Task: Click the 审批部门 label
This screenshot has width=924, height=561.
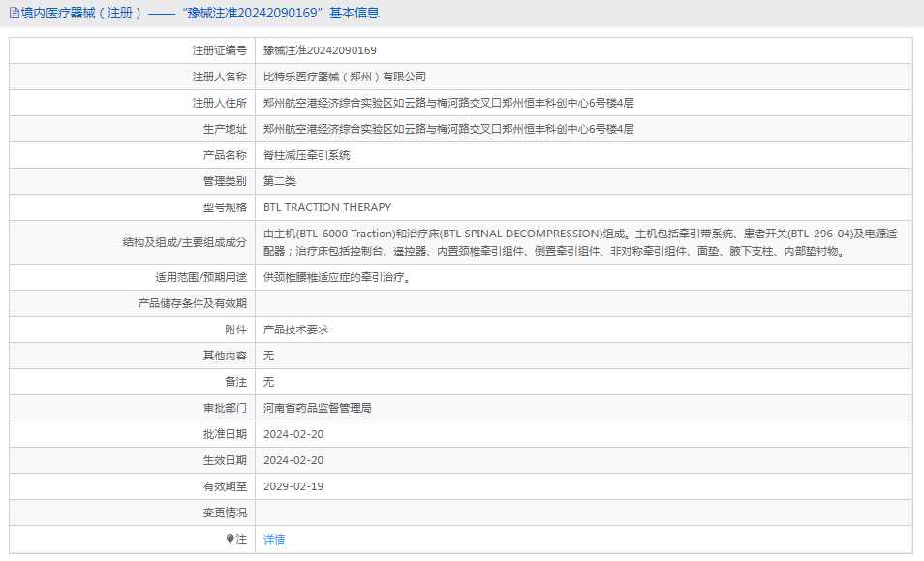Action: pos(225,408)
